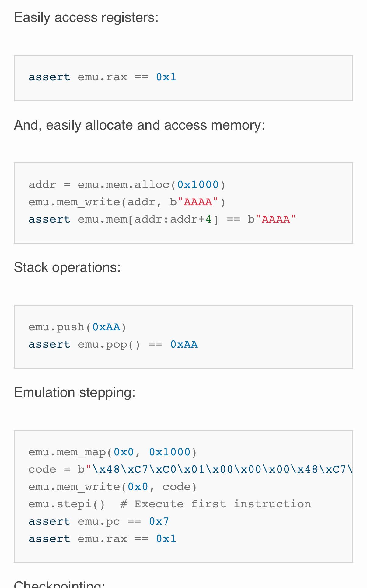Click the "# Execute first instruction" comment

coord(216,504)
